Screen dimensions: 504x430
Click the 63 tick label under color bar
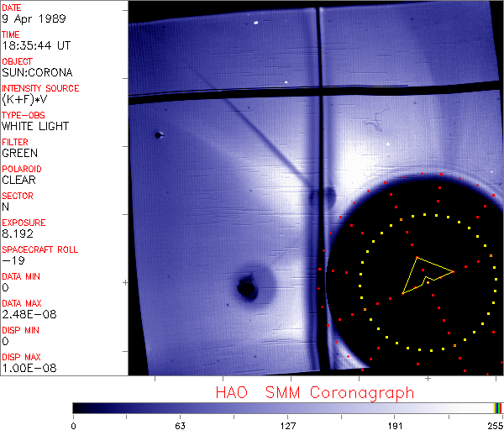click(x=180, y=425)
